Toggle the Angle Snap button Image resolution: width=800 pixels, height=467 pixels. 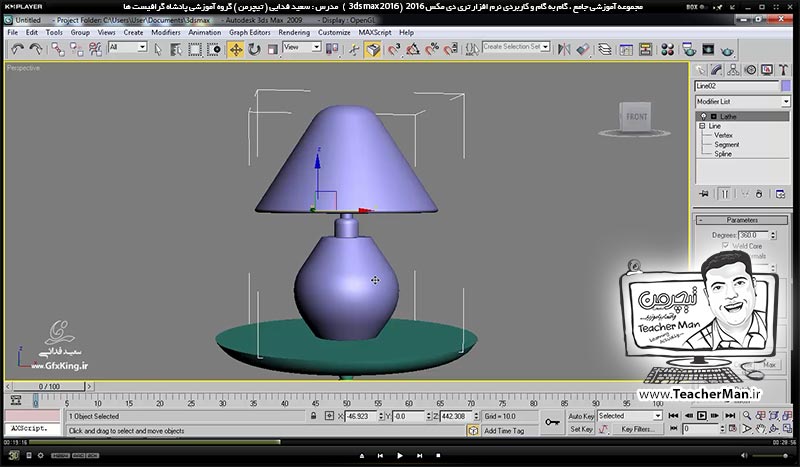[413, 50]
